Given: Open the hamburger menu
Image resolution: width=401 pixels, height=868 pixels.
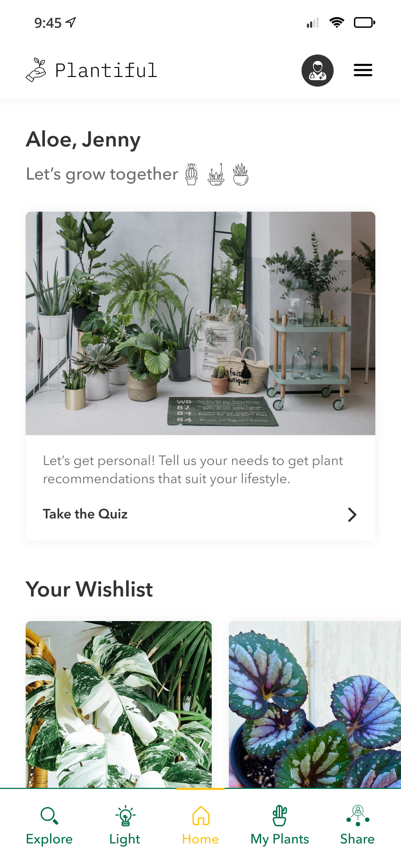Looking at the screenshot, I should [x=363, y=70].
